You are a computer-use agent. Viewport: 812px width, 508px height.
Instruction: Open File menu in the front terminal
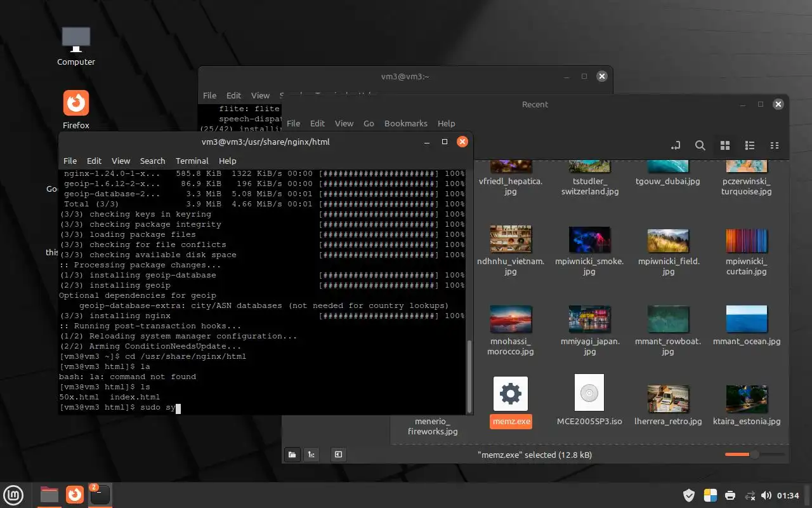pos(70,161)
